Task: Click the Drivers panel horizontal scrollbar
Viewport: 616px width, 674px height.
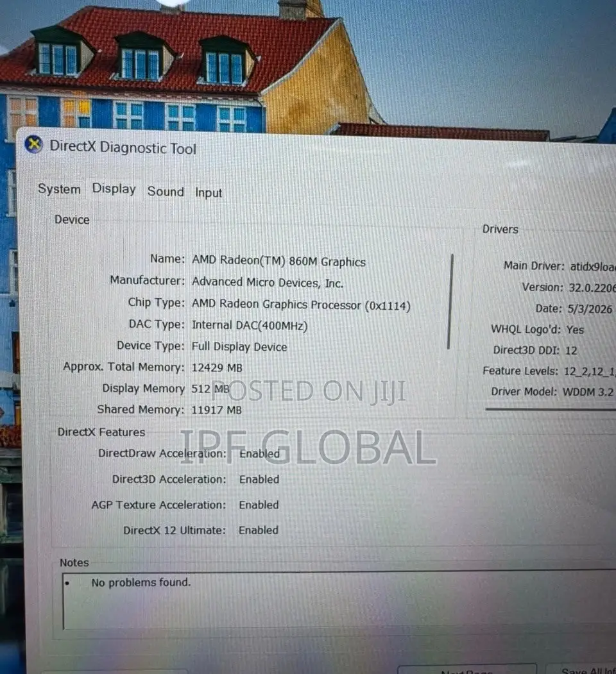Action: (551, 410)
